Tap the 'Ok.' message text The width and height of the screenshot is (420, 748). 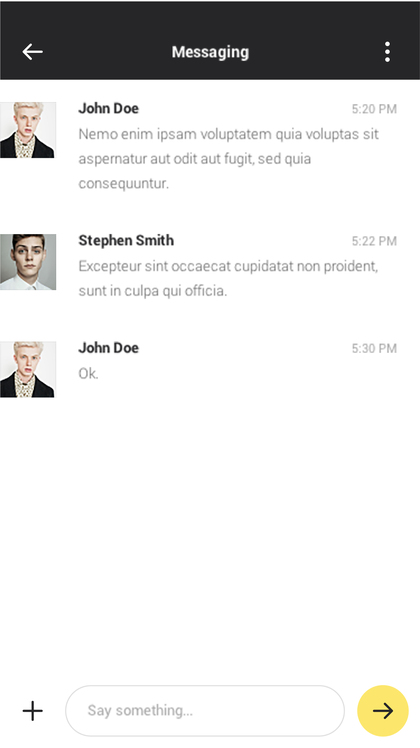pos(88,374)
